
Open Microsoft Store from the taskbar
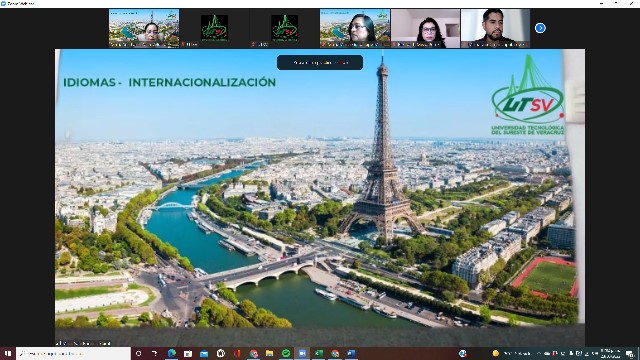point(188,353)
